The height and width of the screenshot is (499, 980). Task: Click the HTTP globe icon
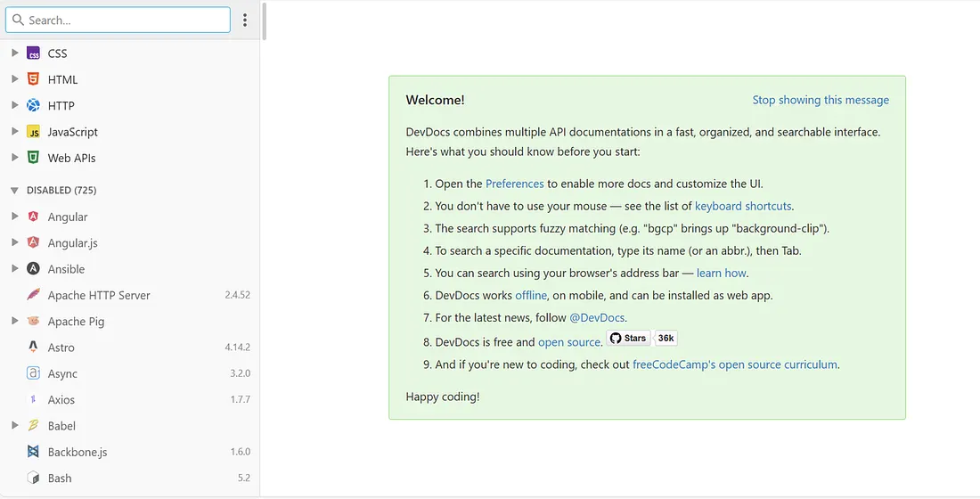[x=33, y=106]
